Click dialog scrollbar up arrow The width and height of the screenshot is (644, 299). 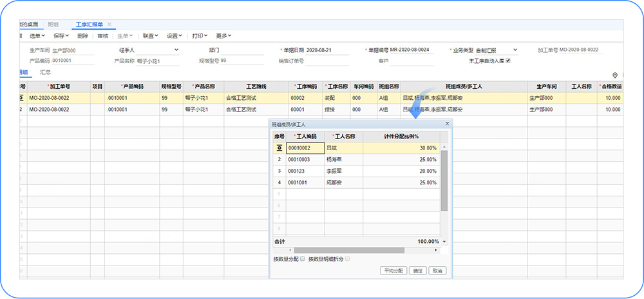tap(444, 147)
